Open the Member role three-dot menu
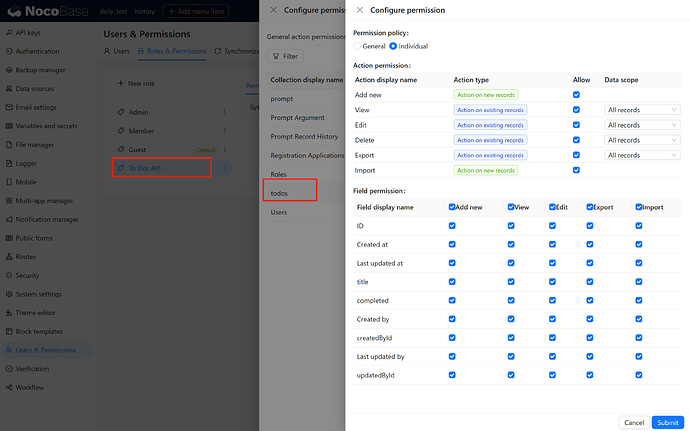 [x=224, y=131]
